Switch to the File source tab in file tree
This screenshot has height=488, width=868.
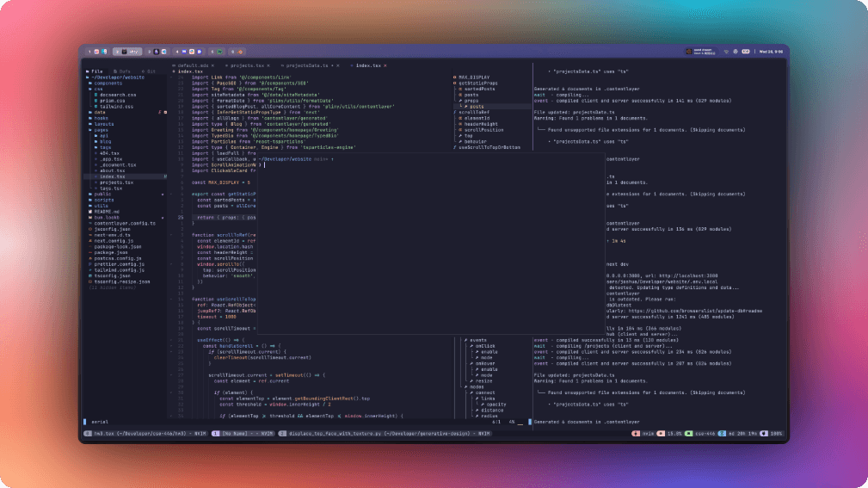coord(94,71)
